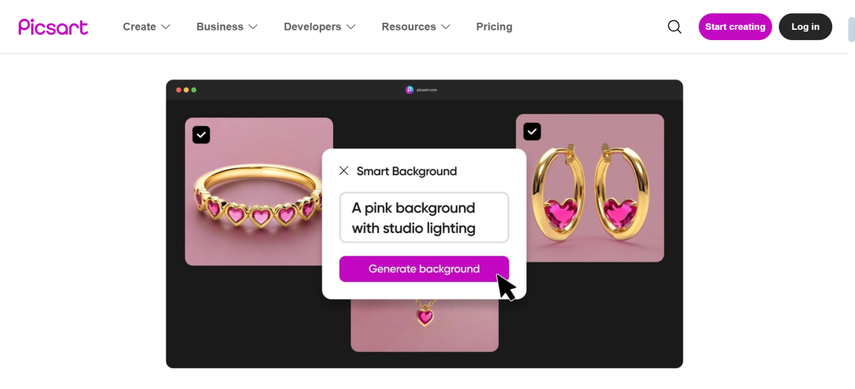
Task: Toggle the checkbox on the ring image
Action: (x=201, y=135)
